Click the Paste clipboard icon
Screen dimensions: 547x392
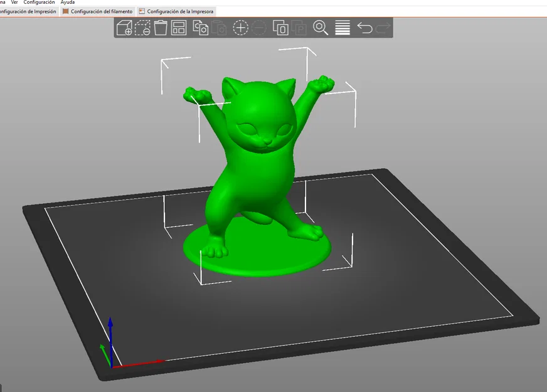(x=219, y=28)
